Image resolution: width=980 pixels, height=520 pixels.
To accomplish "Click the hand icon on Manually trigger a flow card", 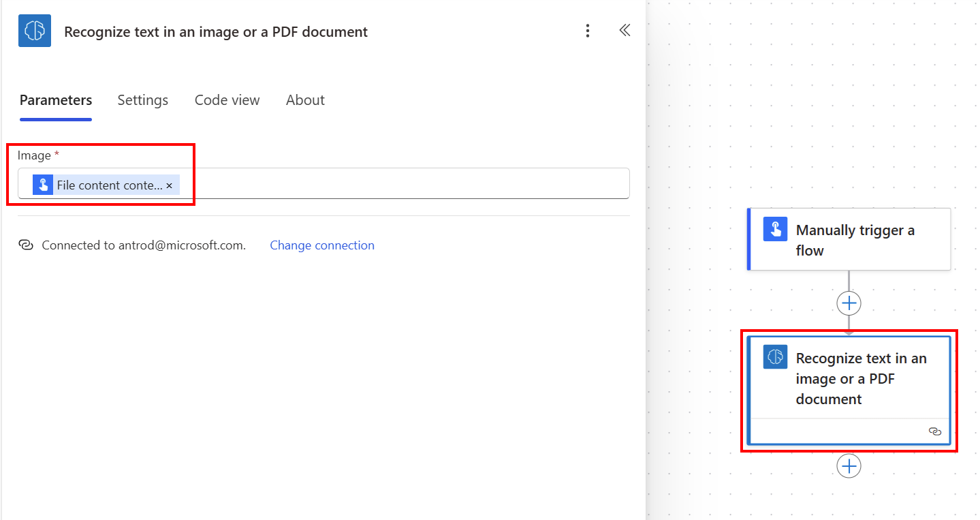I will tap(775, 230).
